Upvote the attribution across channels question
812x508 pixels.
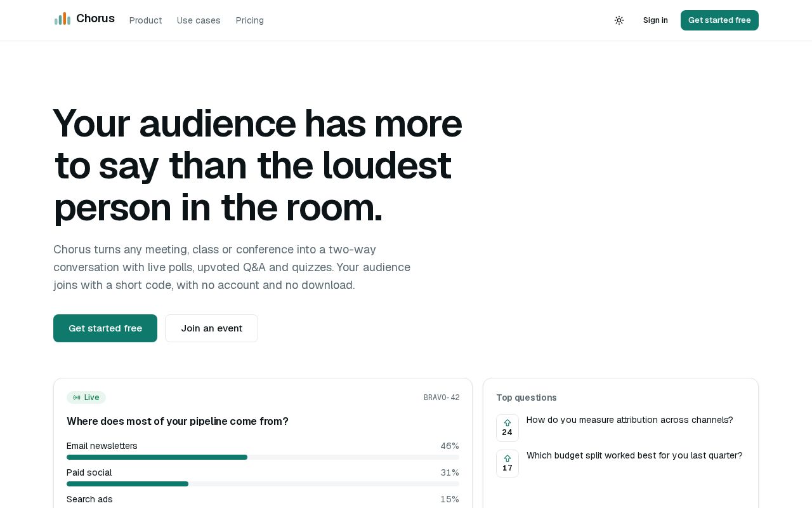[x=507, y=428]
